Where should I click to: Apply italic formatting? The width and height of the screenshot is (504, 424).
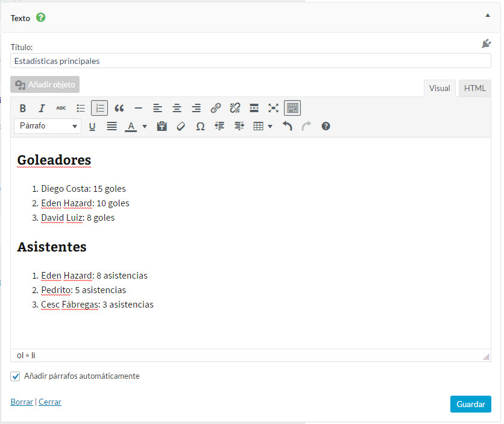(x=42, y=109)
